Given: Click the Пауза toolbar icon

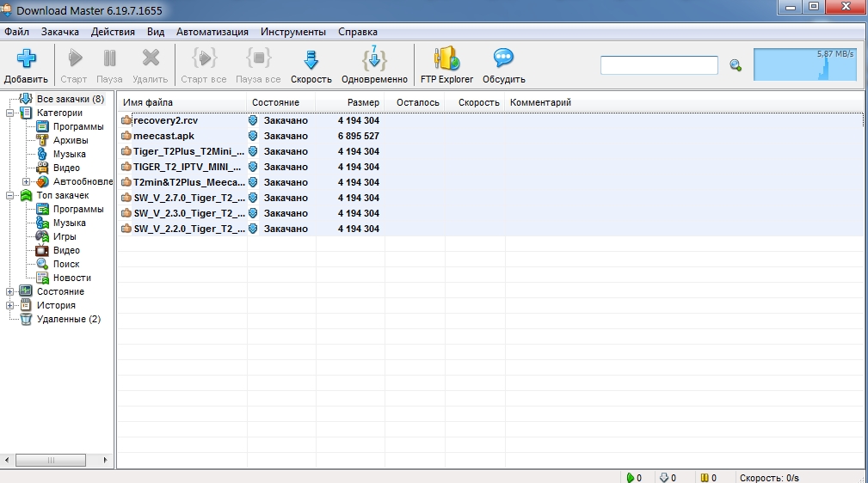Looking at the screenshot, I should click(109, 58).
